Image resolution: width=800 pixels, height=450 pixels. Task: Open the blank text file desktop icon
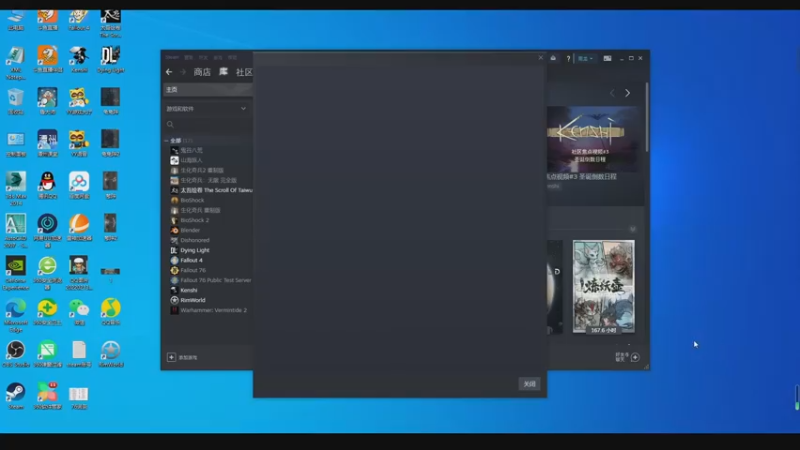pyautogui.click(x=79, y=354)
